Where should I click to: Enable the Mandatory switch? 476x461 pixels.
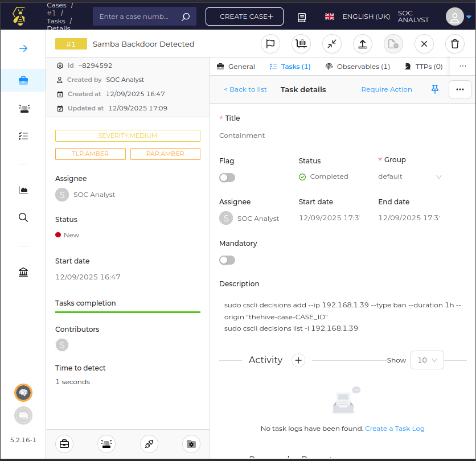click(227, 260)
